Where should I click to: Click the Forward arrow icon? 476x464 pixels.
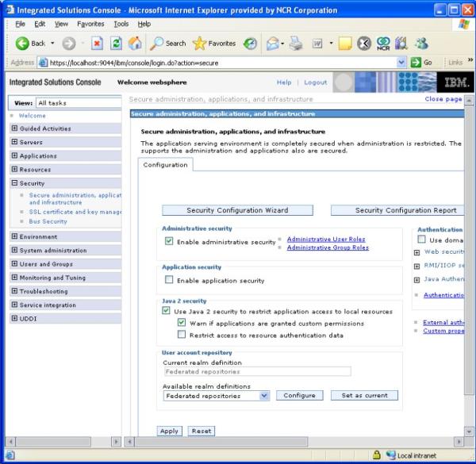69,44
